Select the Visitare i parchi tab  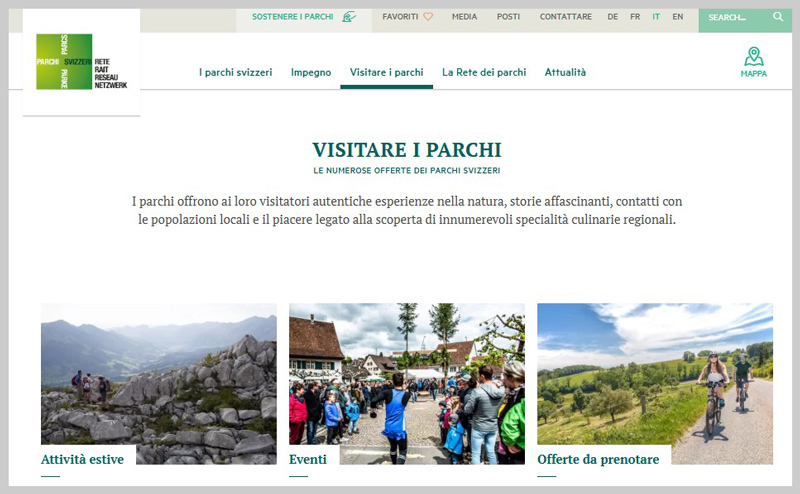[x=386, y=73]
